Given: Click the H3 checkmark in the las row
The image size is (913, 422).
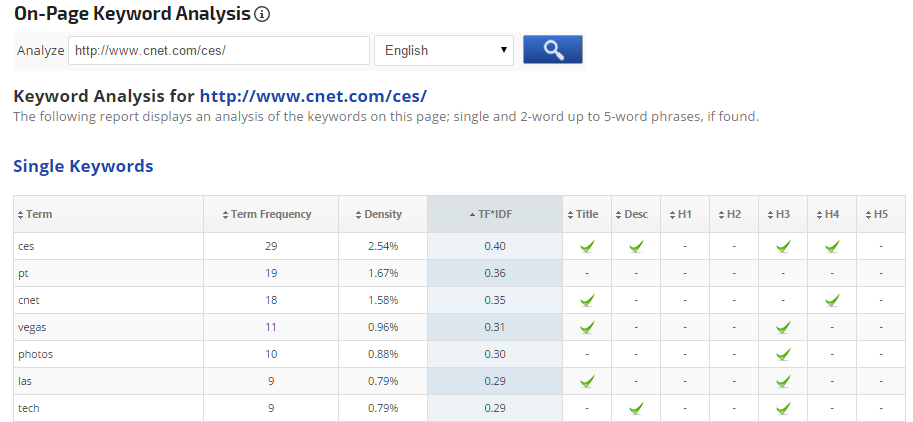Looking at the screenshot, I should coord(783,381).
